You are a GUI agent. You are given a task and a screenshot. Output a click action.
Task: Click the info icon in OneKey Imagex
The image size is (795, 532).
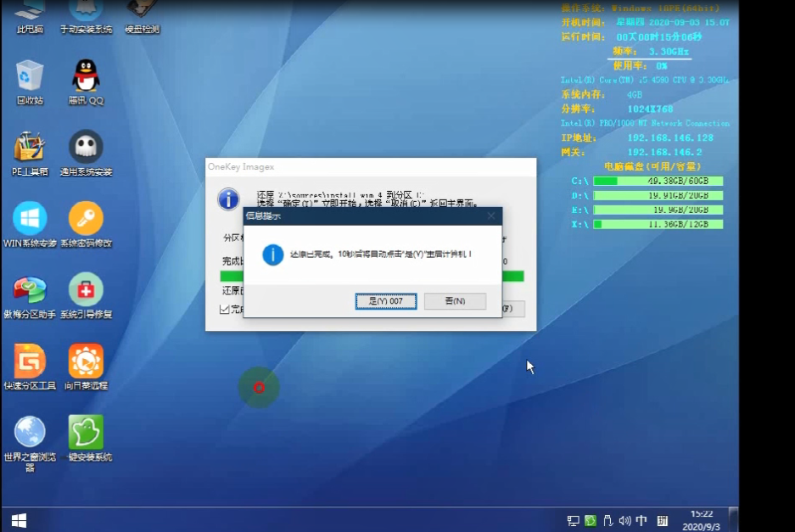[229, 199]
